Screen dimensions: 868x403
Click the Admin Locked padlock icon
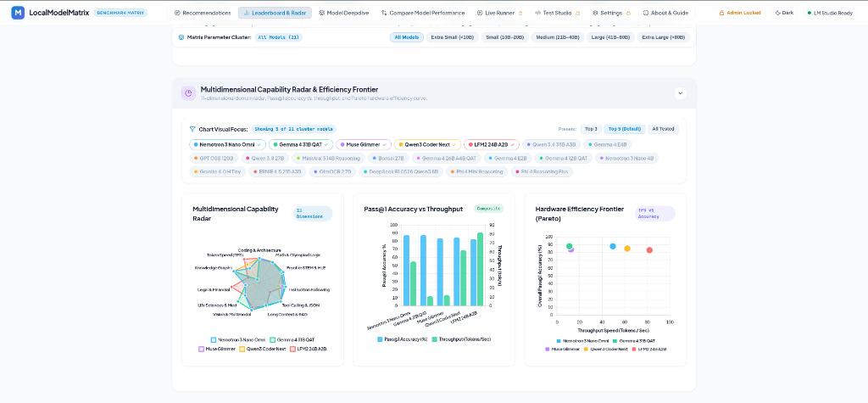(721, 13)
